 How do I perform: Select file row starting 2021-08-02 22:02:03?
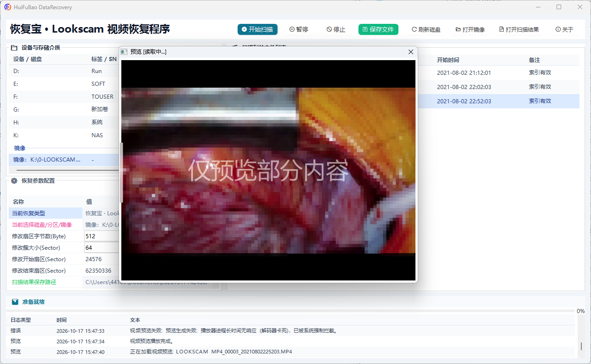[x=498, y=87]
